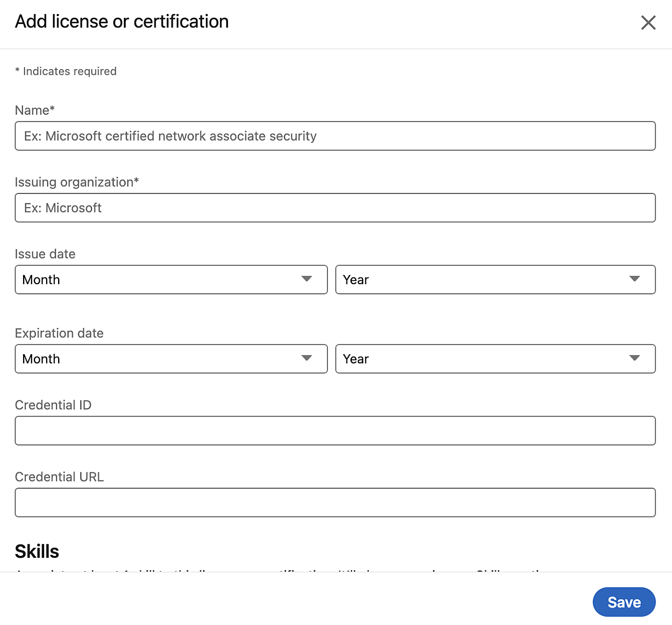Click the chevron on Expiration date Month selector
This screenshot has height=625, width=672.
307,359
